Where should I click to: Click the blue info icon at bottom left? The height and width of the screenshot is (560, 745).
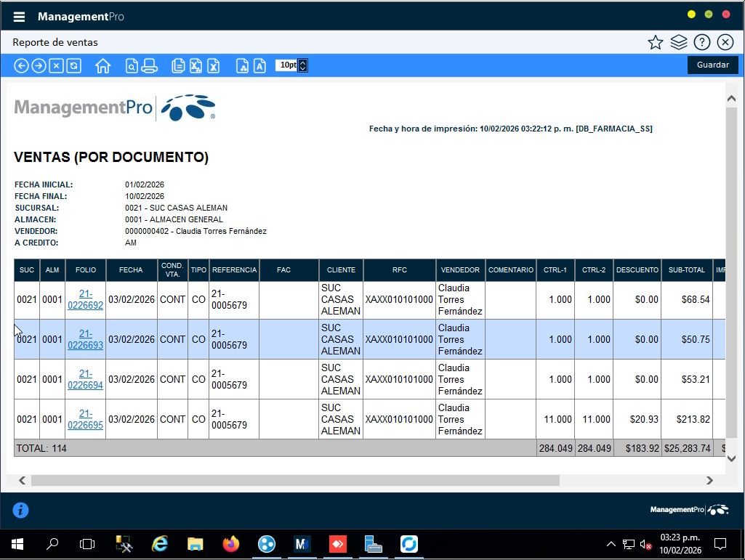pos(21,511)
